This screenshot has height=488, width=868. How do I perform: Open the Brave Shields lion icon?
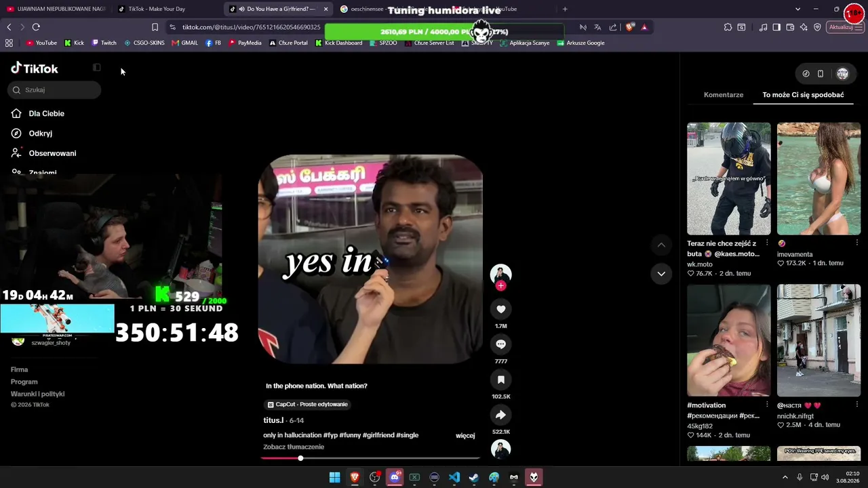click(631, 27)
